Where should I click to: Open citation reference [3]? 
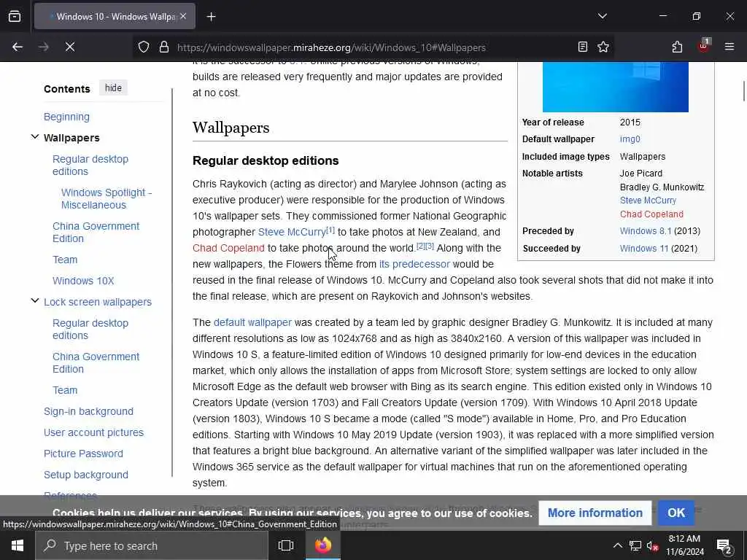[430, 246]
